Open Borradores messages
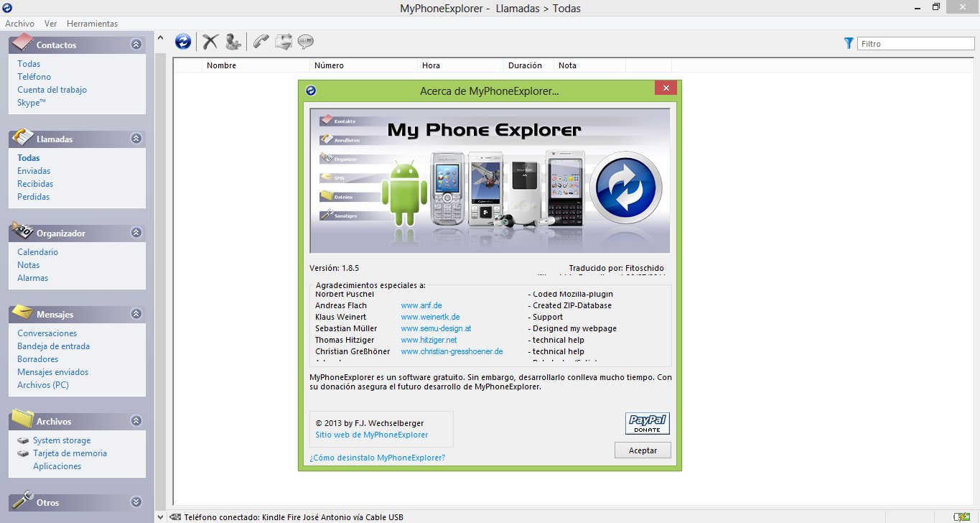This screenshot has width=980, height=523. click(38, 359)
